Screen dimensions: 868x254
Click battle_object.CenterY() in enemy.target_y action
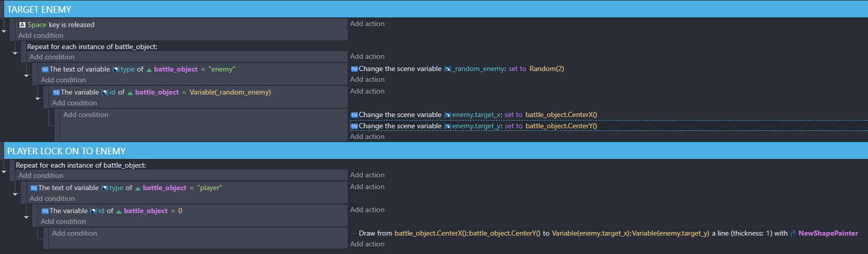coord(561,126)
